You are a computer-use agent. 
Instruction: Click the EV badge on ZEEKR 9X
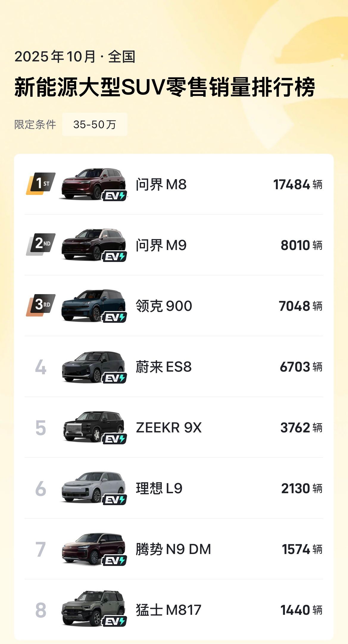click(x=115, y=439)
